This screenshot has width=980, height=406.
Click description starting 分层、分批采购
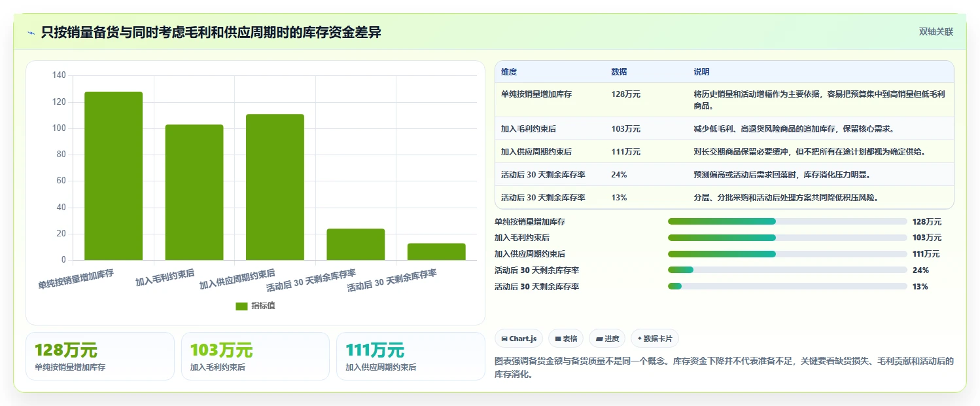point(786,198)
